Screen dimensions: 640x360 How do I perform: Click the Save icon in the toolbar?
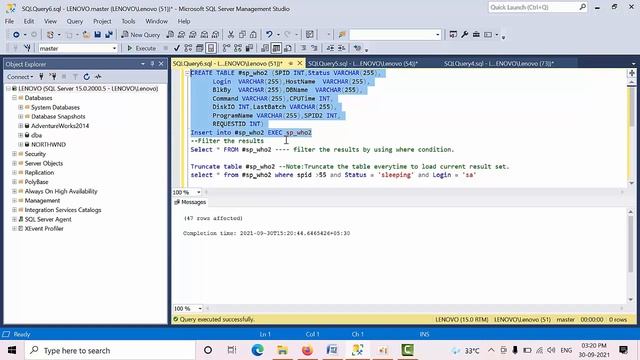(98, 35)
